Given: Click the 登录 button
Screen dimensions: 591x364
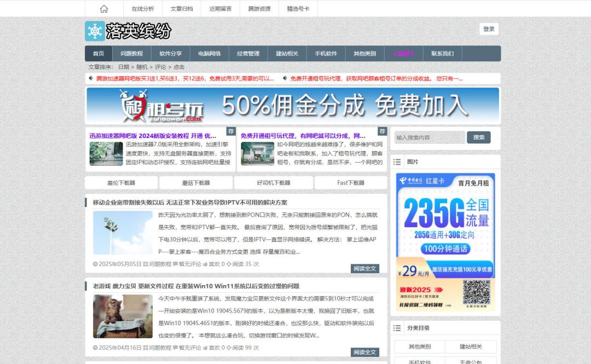Looking at the screenshot, I should click(489, 29).
